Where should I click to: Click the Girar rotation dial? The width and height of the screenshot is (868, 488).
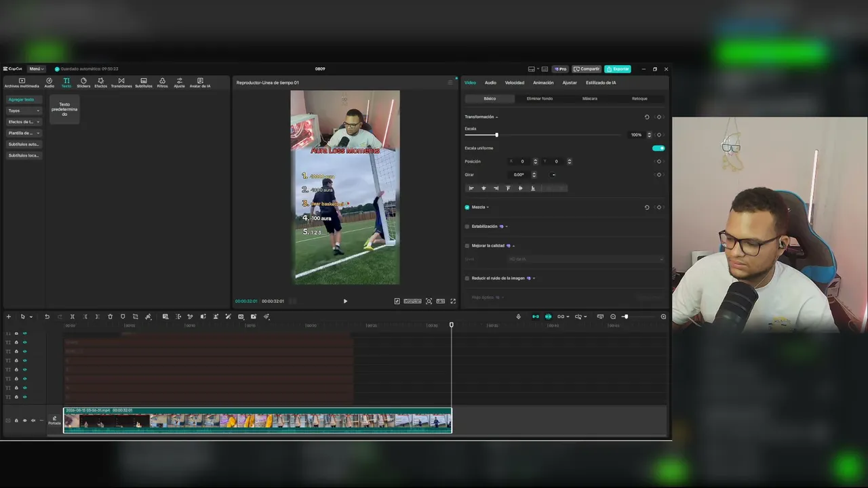[553, 175]
